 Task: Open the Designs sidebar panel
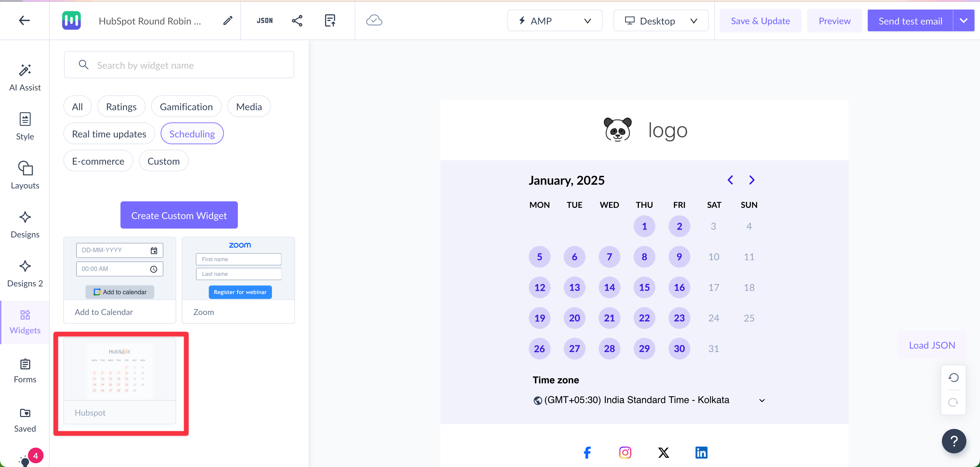click(x=25, y=224)
